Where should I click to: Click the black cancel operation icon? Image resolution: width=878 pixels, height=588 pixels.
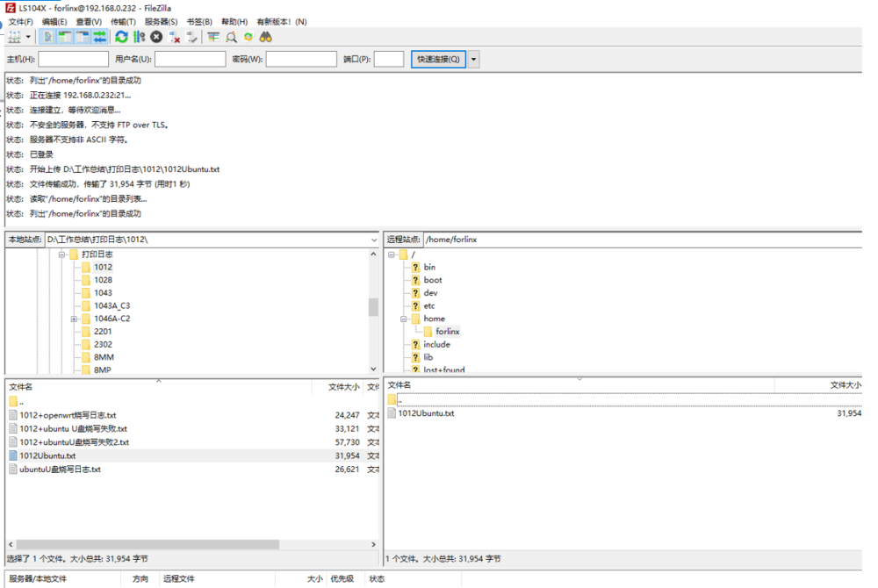coord(156,37)
